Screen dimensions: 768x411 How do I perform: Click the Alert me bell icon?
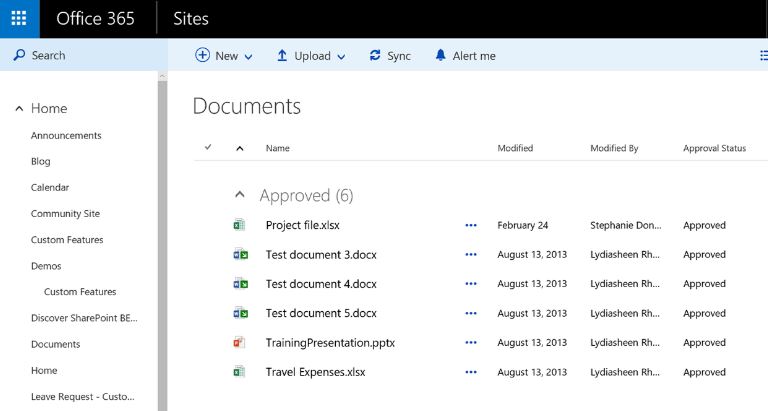coord(440,56)
